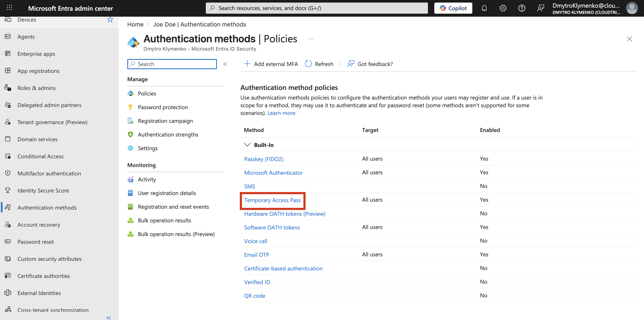Open Certificate-based authentication policy
Screen dimensions: 644x320
[283, 269]
